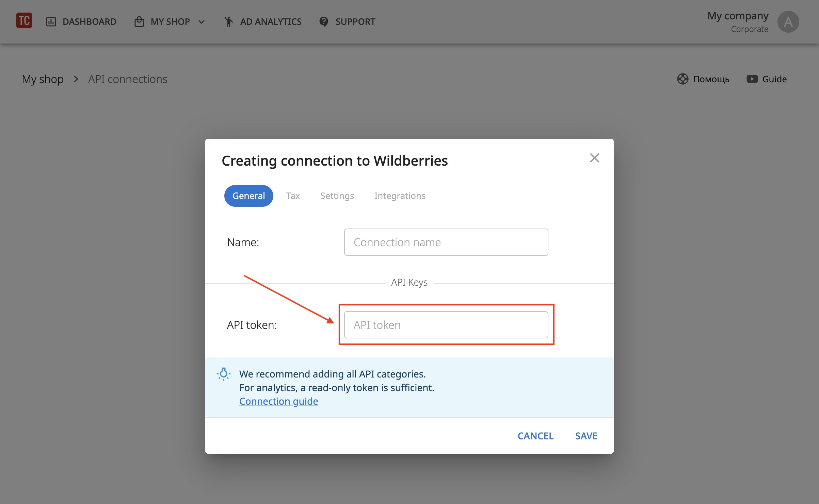819x504 pixels.
Task: Focus the Connection name field
Action: click(x=446, y=242)
